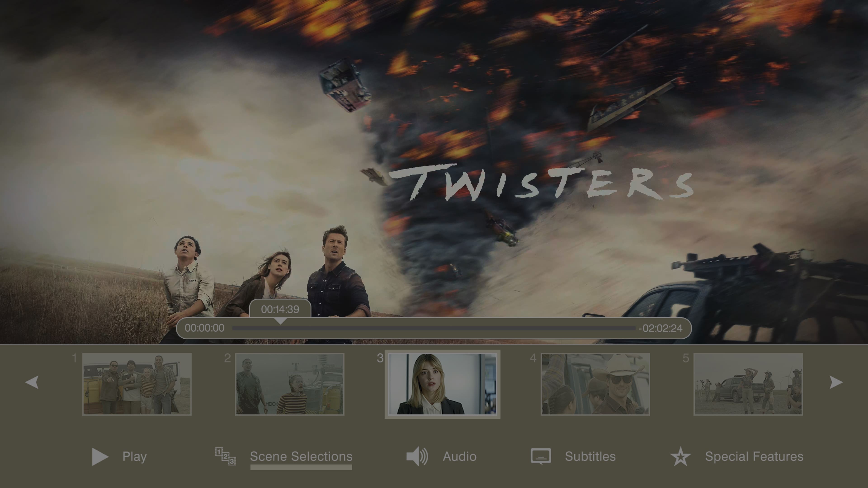The height and width of the screenshot is (488, 868).
Task: Select scene 1 thumbnail with group photo
Action: click(137, 384)
